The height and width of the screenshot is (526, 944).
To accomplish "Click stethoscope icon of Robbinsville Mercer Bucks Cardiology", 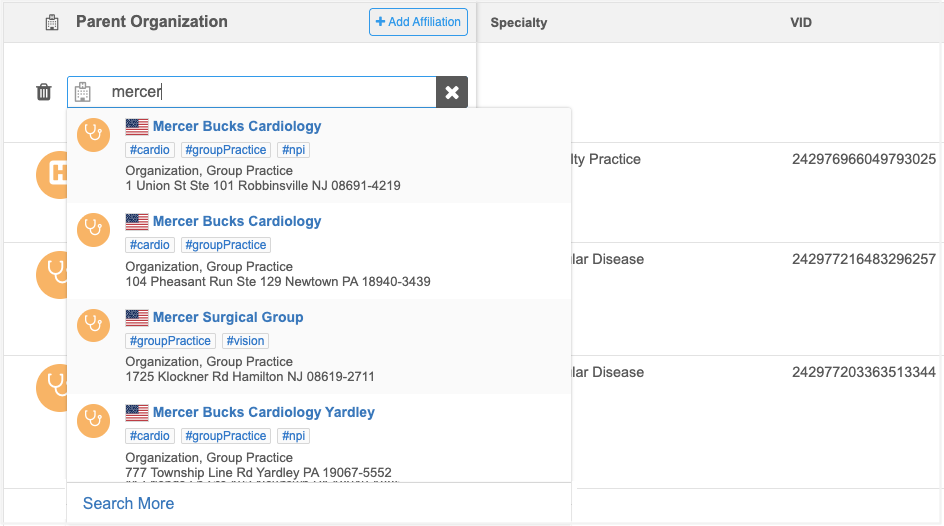I will pos(93,135).
